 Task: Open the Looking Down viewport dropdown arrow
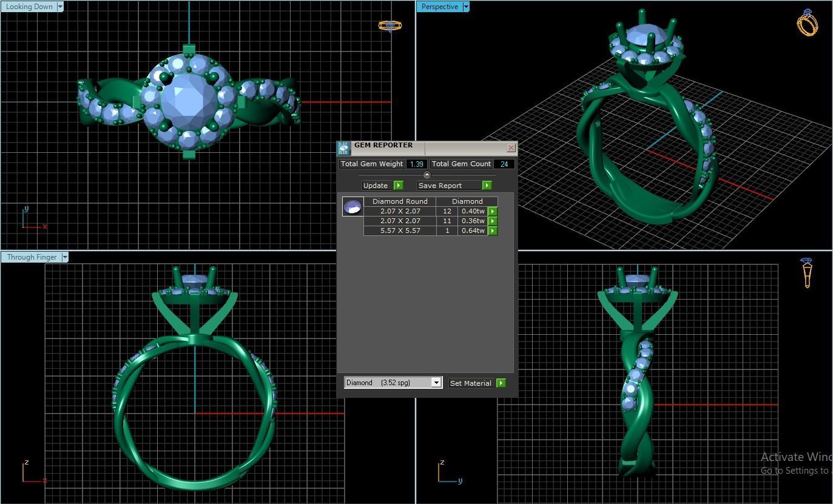[x=60, y=7]
